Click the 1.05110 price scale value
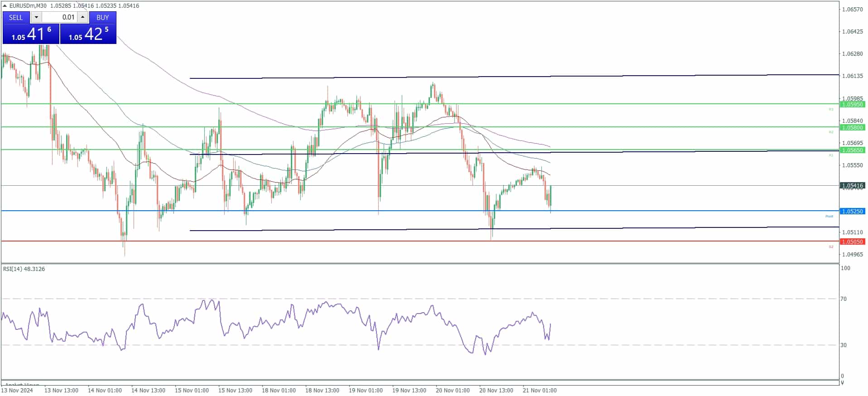 [852, 232]
